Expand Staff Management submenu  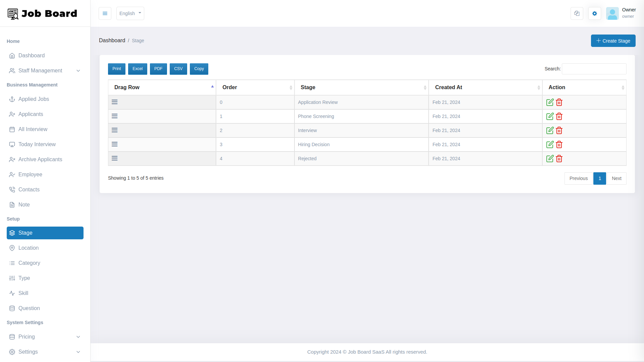click(x=45, y=70)
